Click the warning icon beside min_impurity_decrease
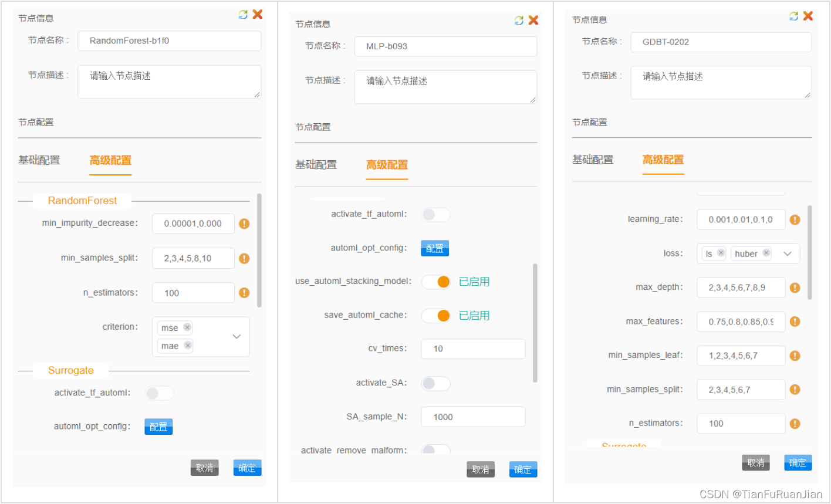 244,224
